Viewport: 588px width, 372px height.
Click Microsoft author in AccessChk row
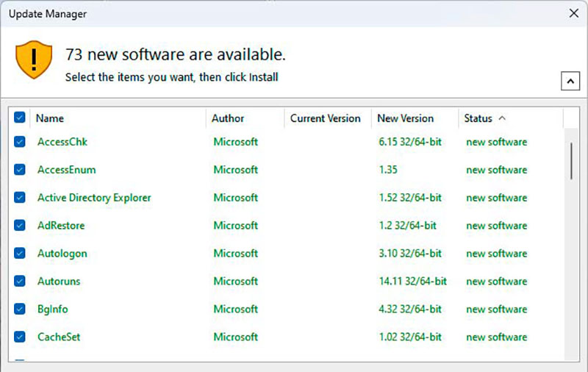point(235,142)
